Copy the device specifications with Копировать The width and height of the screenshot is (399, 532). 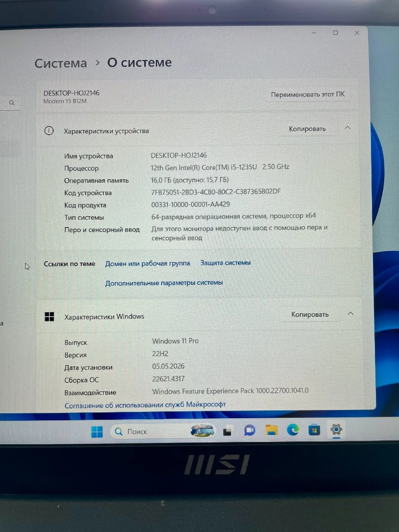coord(307,129)
